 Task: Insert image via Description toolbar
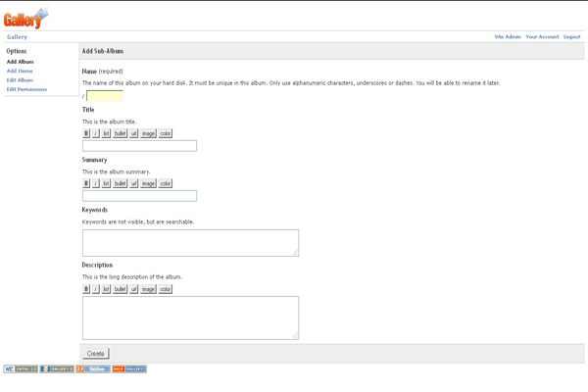coord(149,289)
